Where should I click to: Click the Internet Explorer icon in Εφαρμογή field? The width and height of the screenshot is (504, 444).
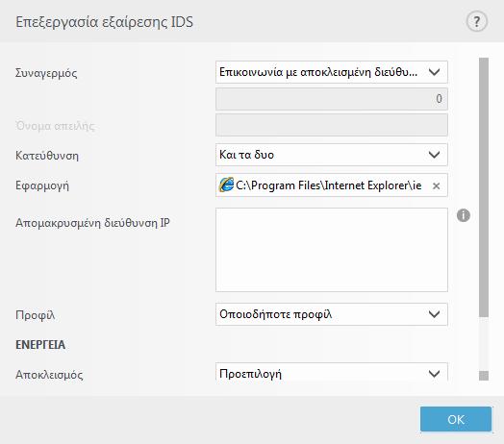click(227, 185)
